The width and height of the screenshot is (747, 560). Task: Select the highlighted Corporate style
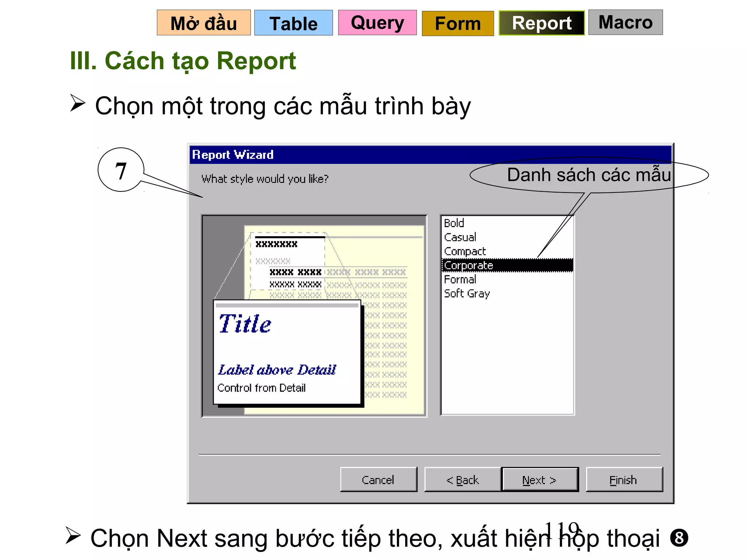[507, 265]
